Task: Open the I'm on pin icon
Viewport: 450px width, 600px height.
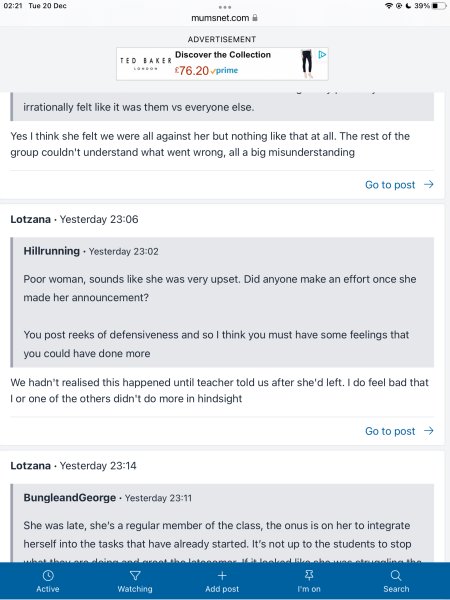Action: (309, 576)
